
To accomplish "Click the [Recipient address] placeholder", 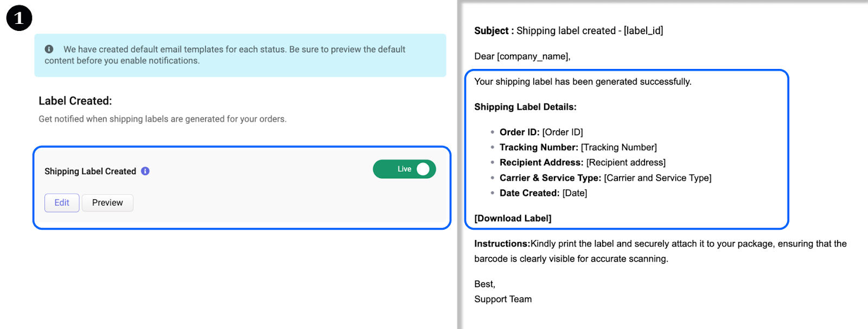I will click(626, 163).
